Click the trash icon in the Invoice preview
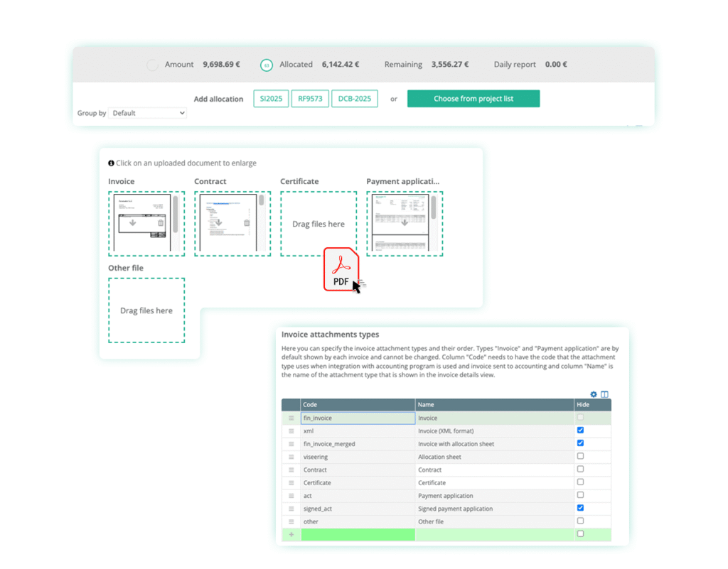Viewport: 728px width, 569px height. tap(161, 223)
